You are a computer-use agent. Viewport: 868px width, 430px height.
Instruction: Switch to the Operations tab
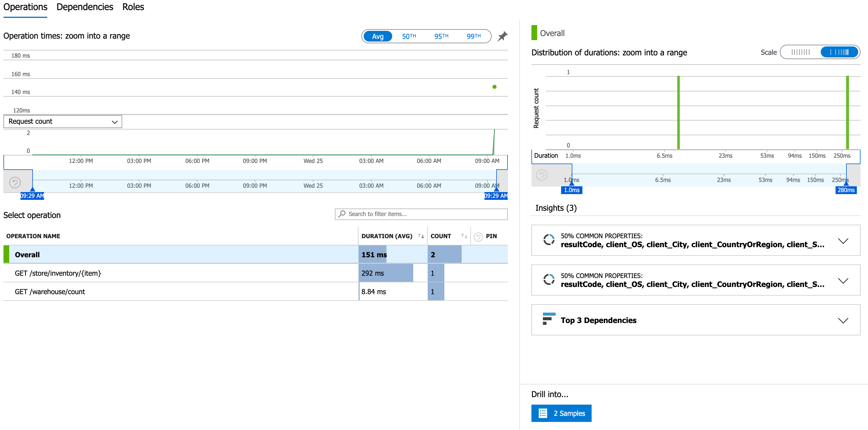click(x=25, y=7)
